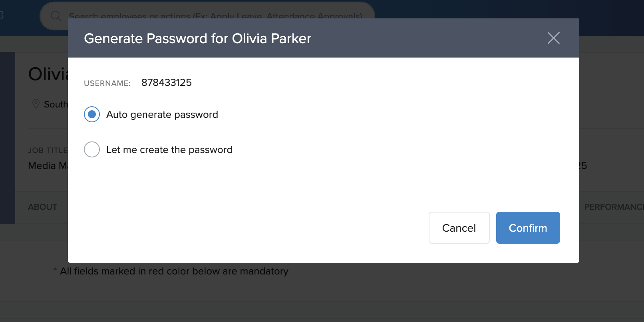Click the location pin icon beside South

point(36,104)
